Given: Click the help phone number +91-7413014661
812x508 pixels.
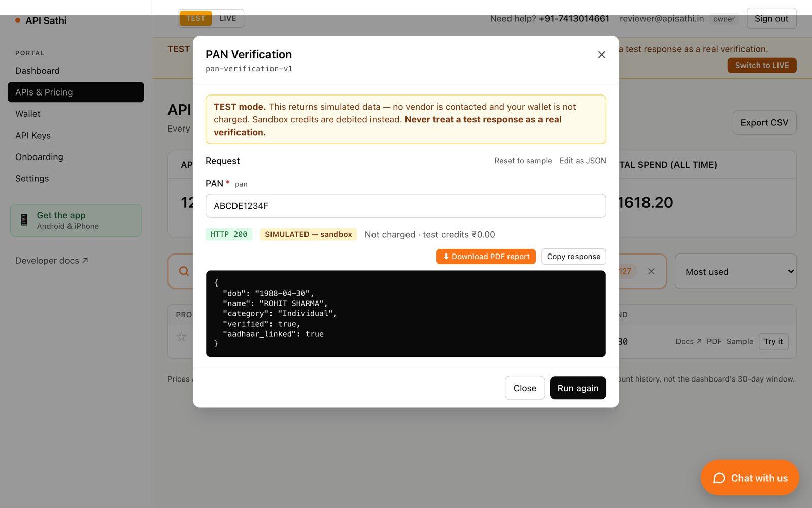Looking at the screenshot, I should tap(574, 18).
